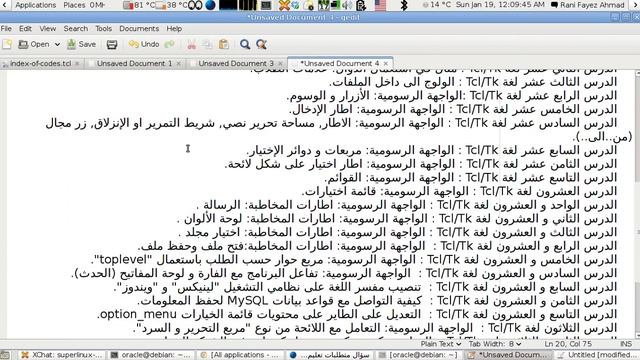Click the volume speaker tray icon

pyautogui.click(x=347, y=5)
